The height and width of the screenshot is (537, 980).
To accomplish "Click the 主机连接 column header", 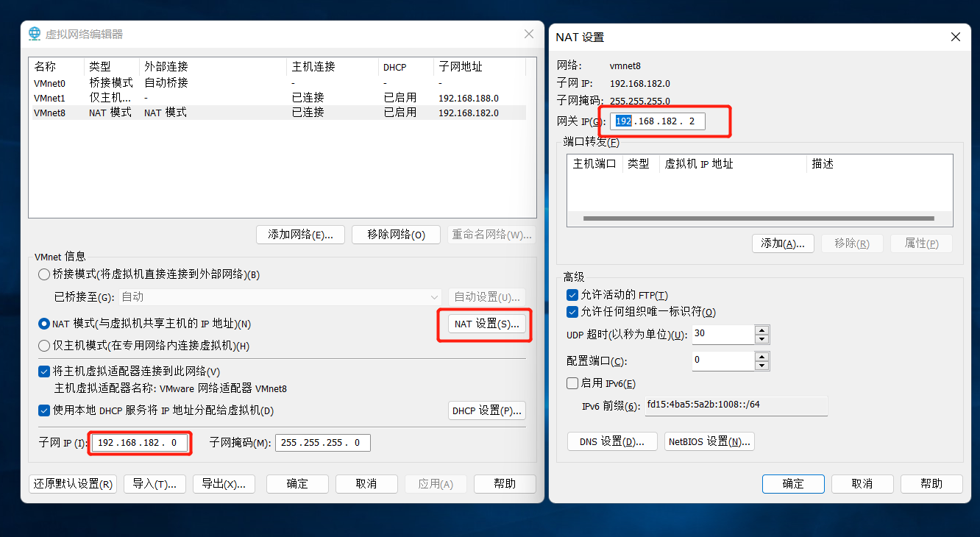I will pos(333,67).
